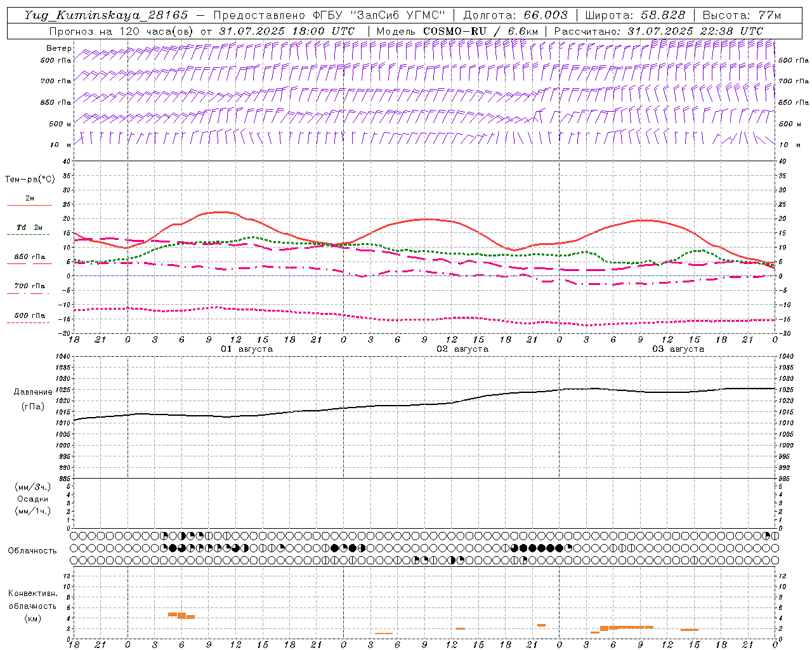Click the 'Высота: 77м' header entry
812x650 pixels.
coord(742,15)
